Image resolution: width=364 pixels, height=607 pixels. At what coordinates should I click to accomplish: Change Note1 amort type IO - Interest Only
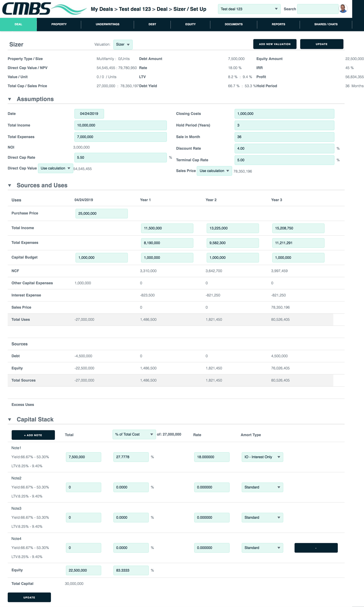tap(262, 457)
